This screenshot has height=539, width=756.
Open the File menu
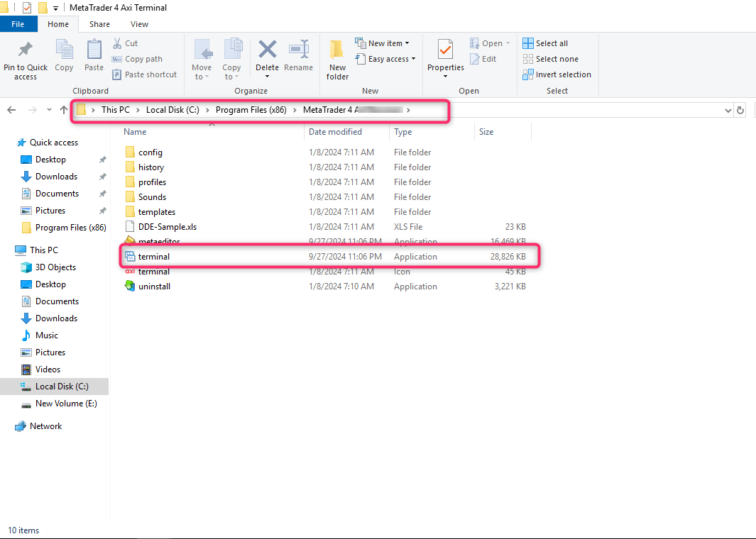click(18, 23)
